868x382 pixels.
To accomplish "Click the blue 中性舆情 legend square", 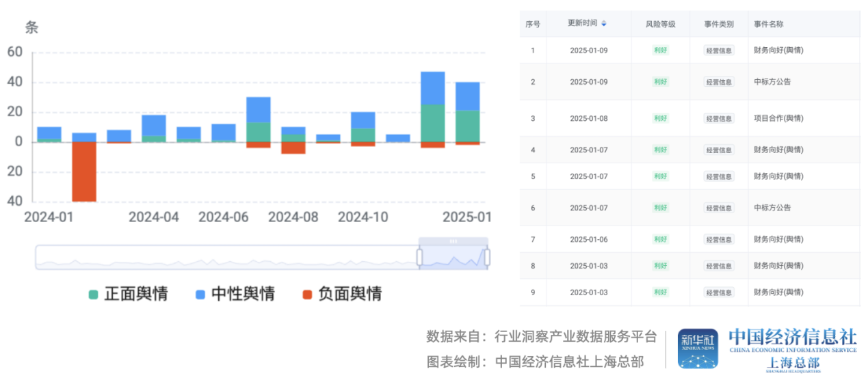I will point(200,295).
